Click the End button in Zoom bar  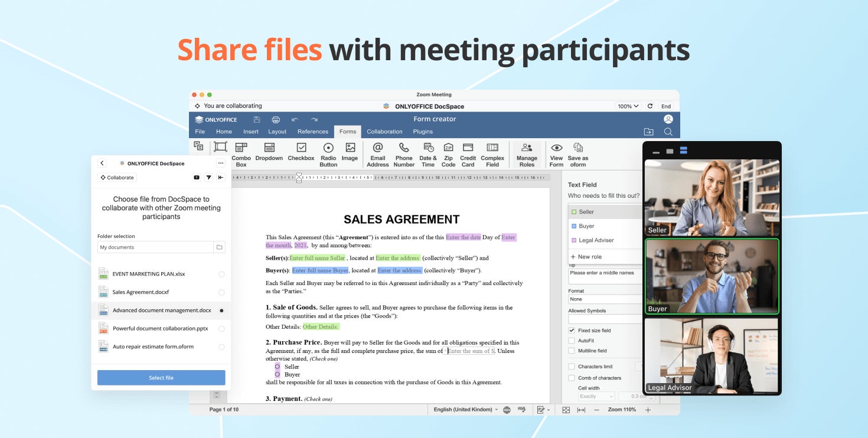click(666, 106)
